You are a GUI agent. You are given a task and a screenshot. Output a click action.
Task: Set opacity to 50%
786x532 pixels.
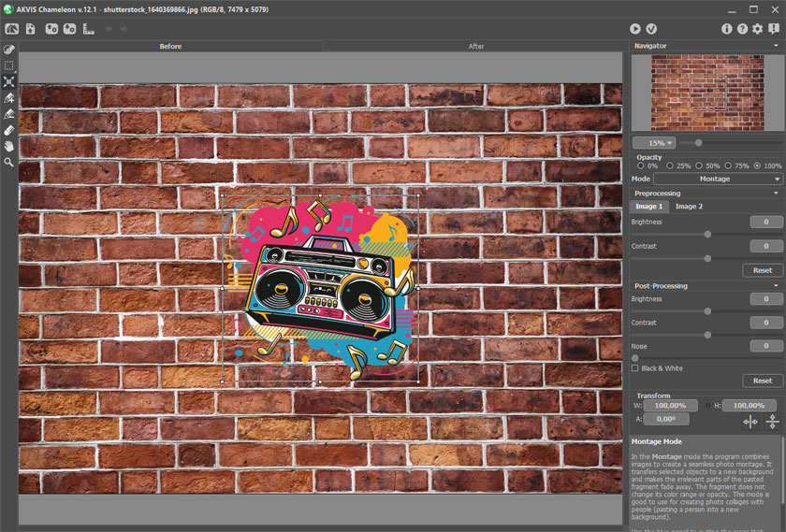coord(699,165)
